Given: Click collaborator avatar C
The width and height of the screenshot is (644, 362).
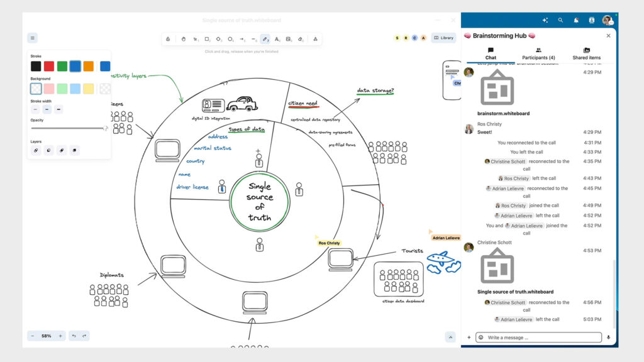Looking at the screenshot, I should tap(414, 38).
